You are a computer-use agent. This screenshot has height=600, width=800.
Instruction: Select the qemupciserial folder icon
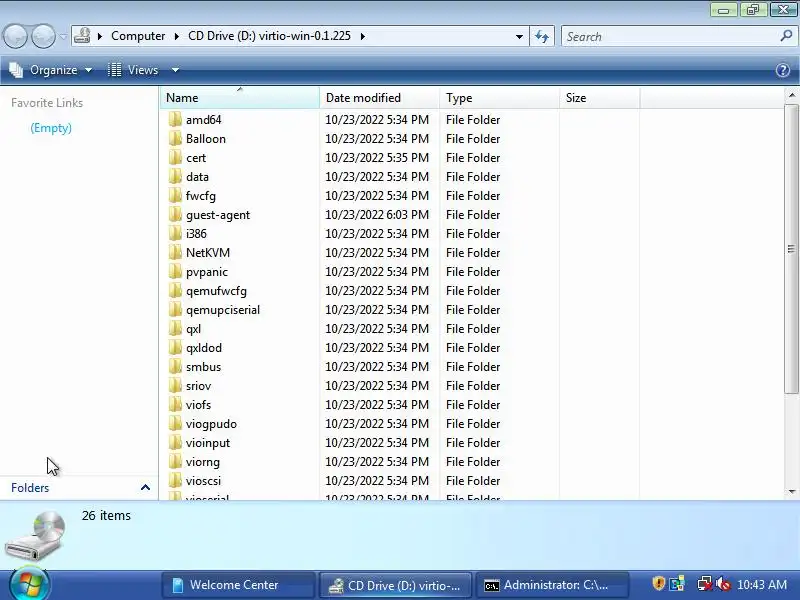[175, 309]
